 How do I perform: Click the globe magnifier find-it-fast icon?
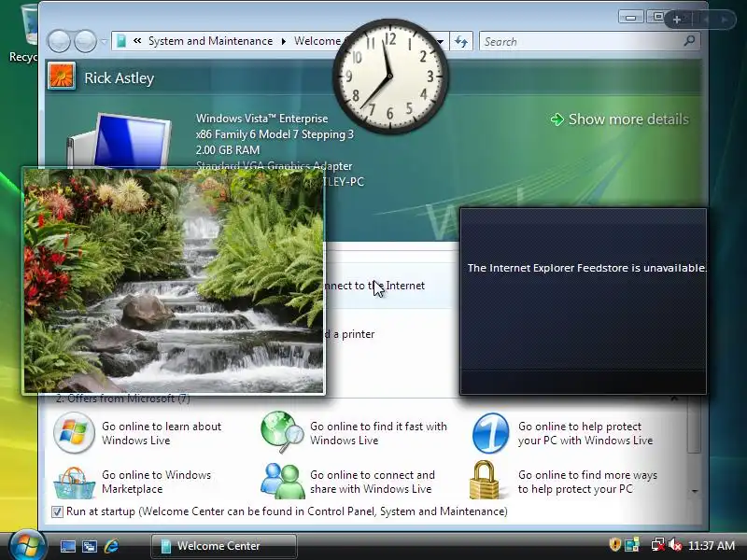(282, 432)
